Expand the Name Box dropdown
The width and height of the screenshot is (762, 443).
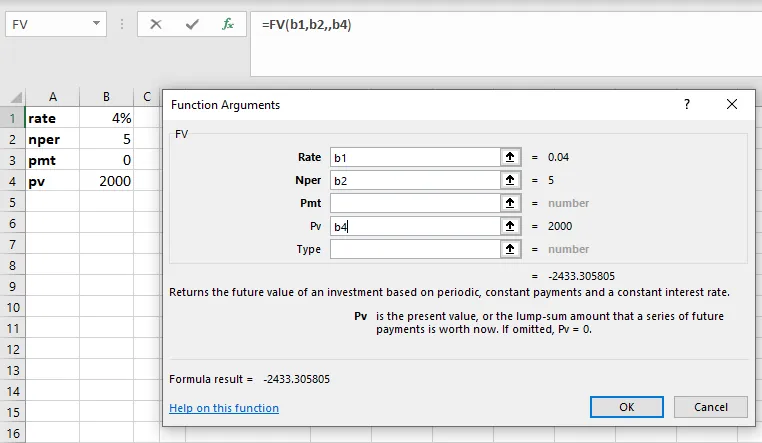(96, 24)
